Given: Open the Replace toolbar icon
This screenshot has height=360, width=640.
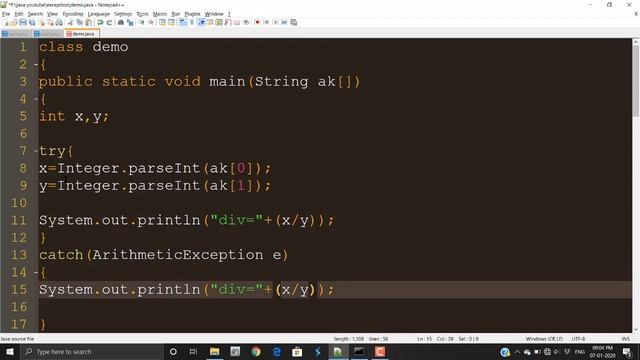Looking at the screenshot, I should click(130, 22).
